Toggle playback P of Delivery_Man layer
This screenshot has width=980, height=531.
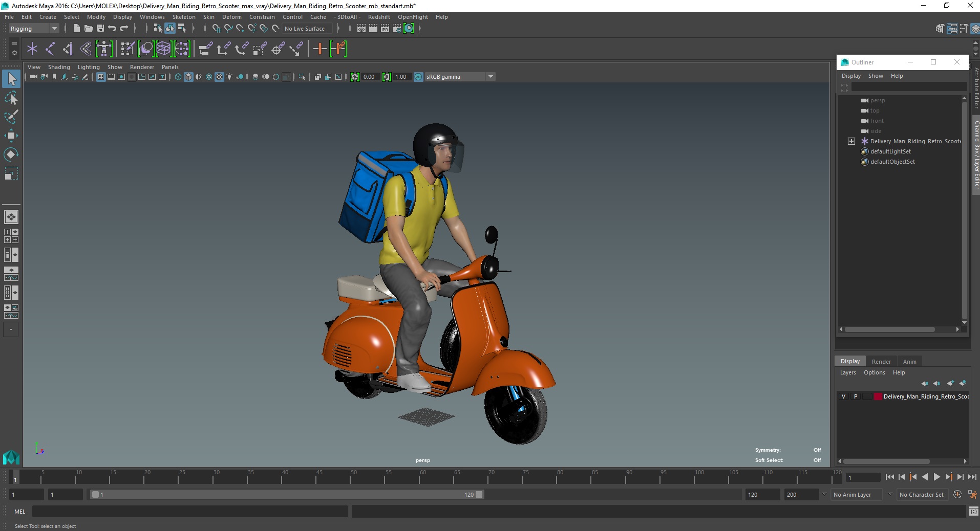855,396
